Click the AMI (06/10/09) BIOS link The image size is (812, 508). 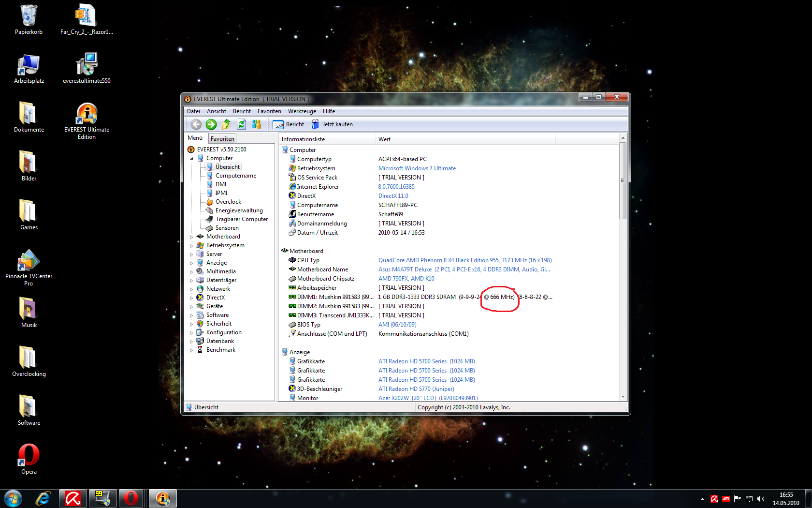397,325
